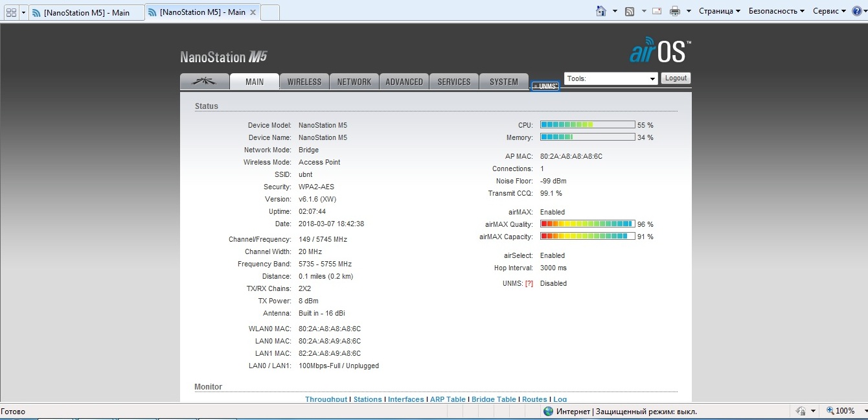This screenshot has height=420, width=868.
Task: Click the status bar privacy lock icon
Action: click(x=800, y=411)
